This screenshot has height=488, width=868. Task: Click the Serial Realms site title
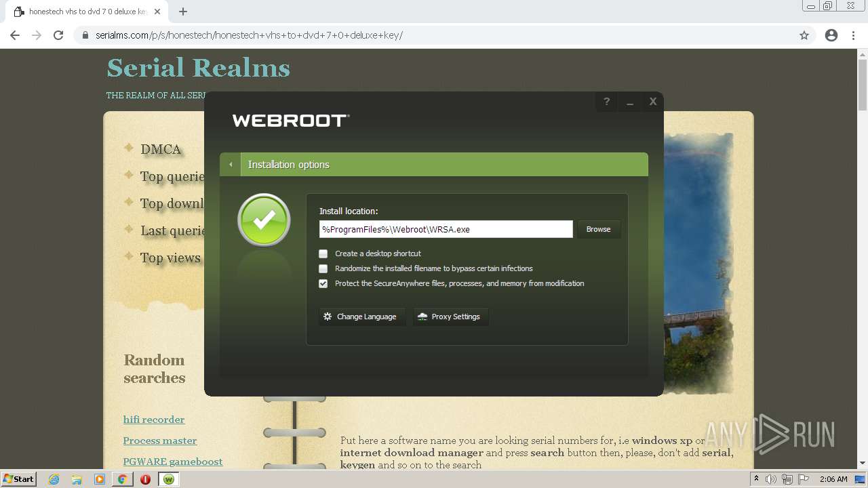(x=199, y=68)
